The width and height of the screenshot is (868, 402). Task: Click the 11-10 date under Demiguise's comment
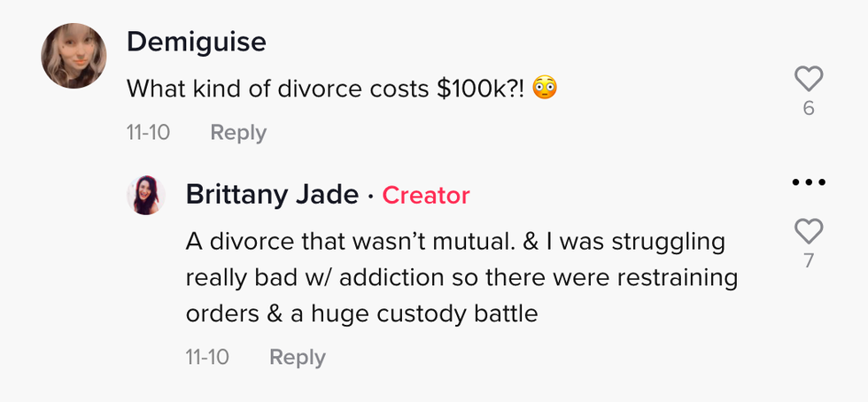tap(148, 133)
